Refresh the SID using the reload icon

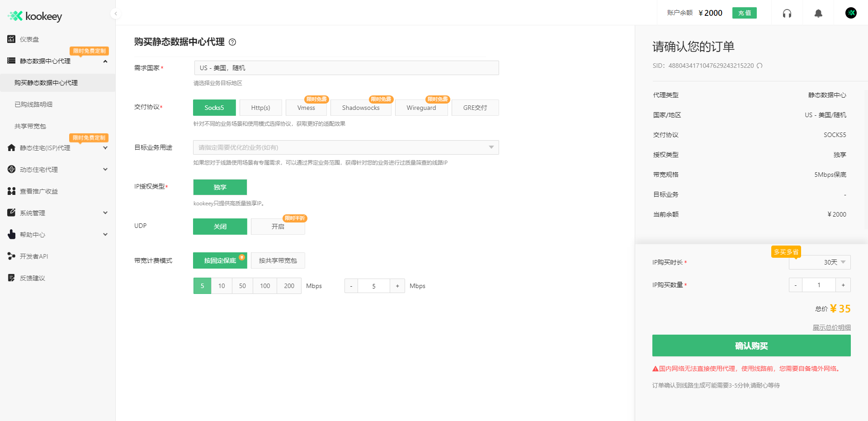tap(760, 66)
